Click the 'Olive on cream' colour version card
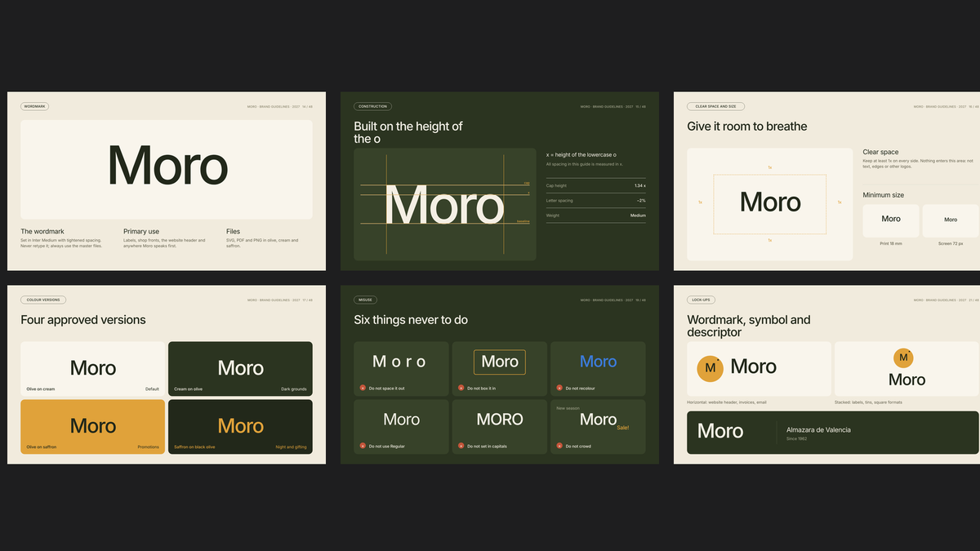This screenshot has height=551, width=980. click(x=93, y=368)
